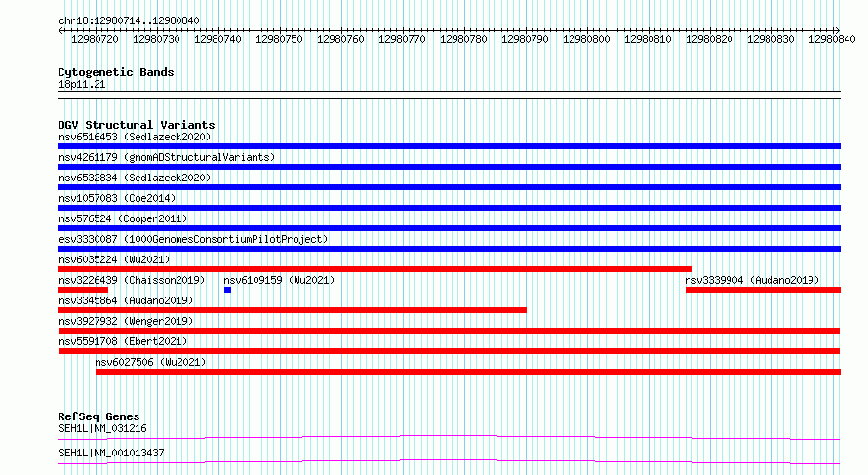The height and width of the screenshot is (475, 868).
Task: Click the left arrow of the ruler
Action: click(x=60, y=31)
